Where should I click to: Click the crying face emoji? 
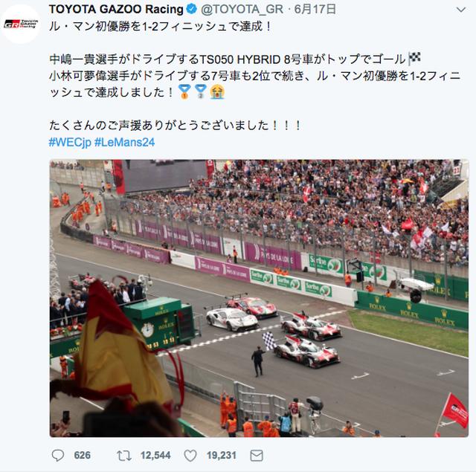click(217, 91)
